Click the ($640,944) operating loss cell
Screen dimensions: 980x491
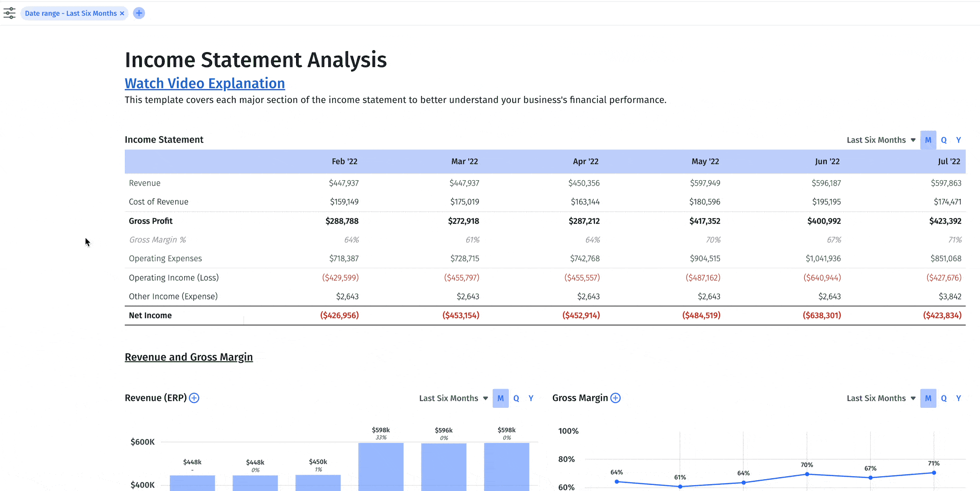point(822,278)
